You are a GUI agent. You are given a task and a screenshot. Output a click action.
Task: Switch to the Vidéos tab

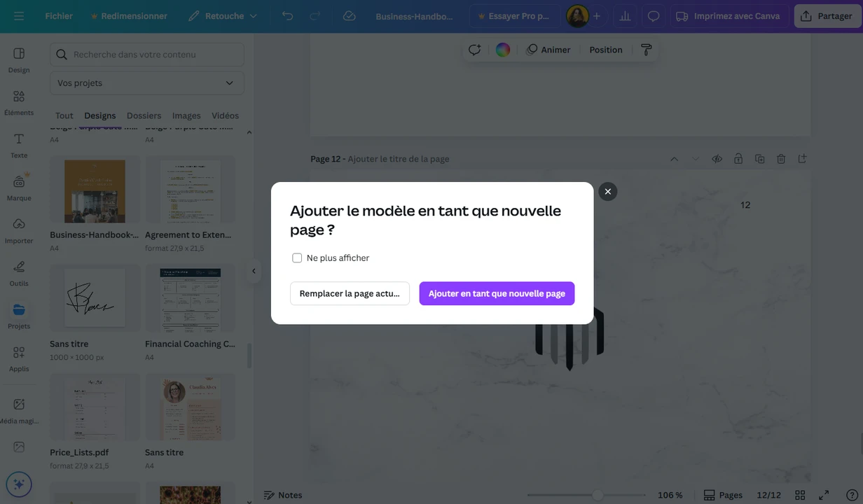pyautogui.click(x=225, y=115)
